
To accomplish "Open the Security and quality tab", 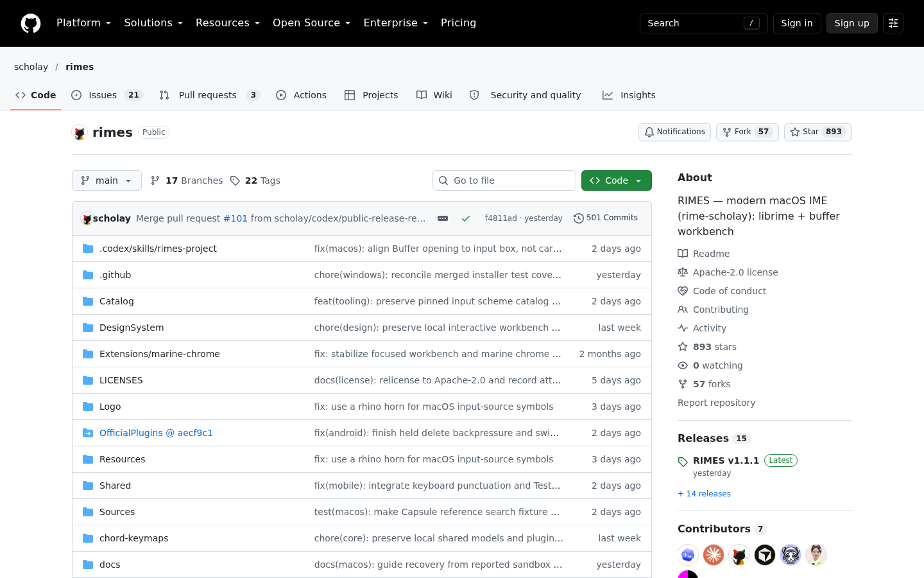I will pos(525,95).
